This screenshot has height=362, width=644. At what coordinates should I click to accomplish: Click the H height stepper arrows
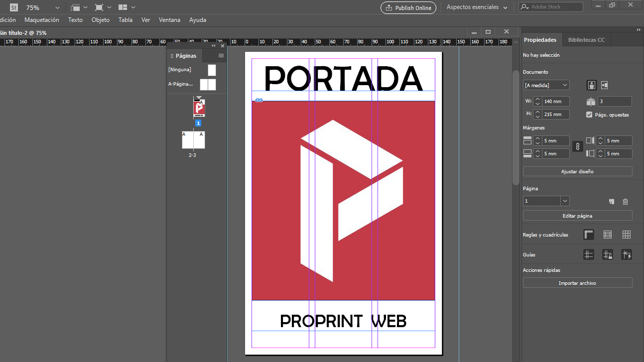click(x=537, y=114)
